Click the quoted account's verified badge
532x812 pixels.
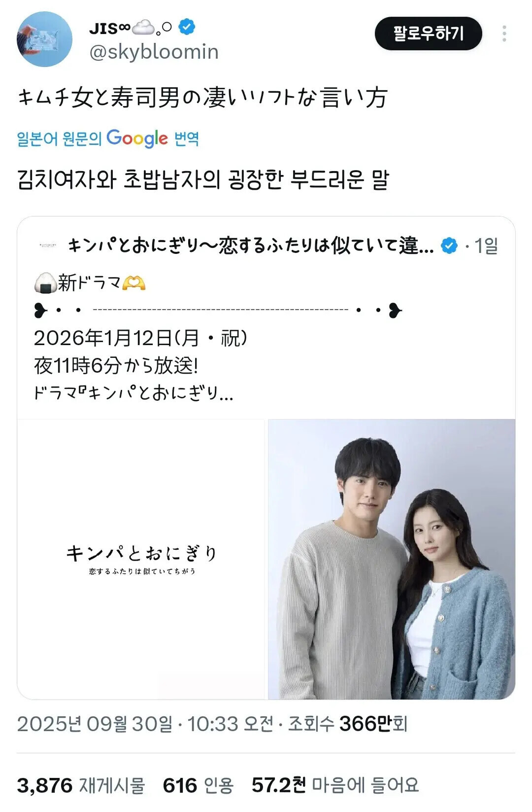(x=448, y=245)
